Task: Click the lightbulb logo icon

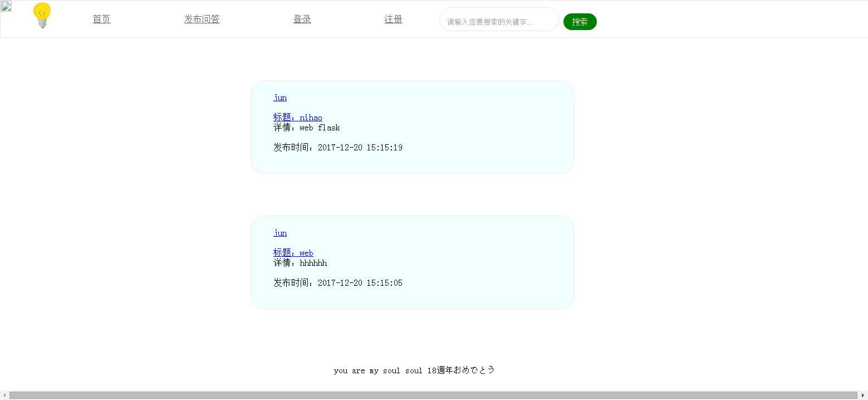Action: pos(42,16)
